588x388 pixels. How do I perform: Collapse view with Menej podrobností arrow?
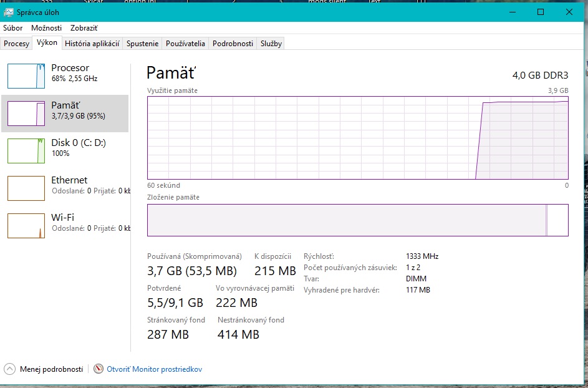[9, 369]
